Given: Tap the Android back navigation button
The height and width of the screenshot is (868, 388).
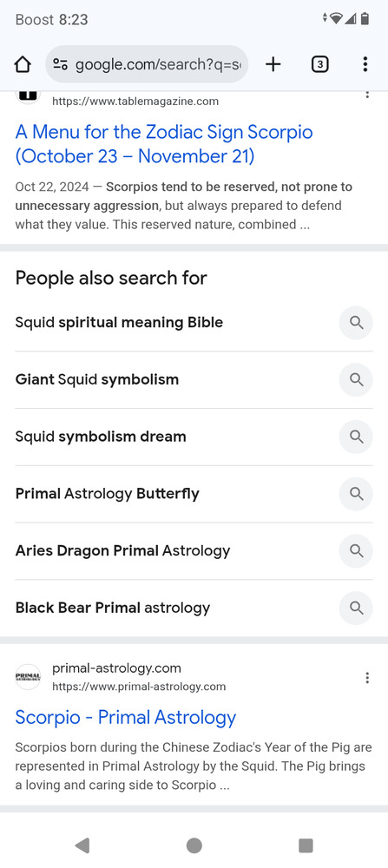Looking at the screenshot, I should 82,845.
